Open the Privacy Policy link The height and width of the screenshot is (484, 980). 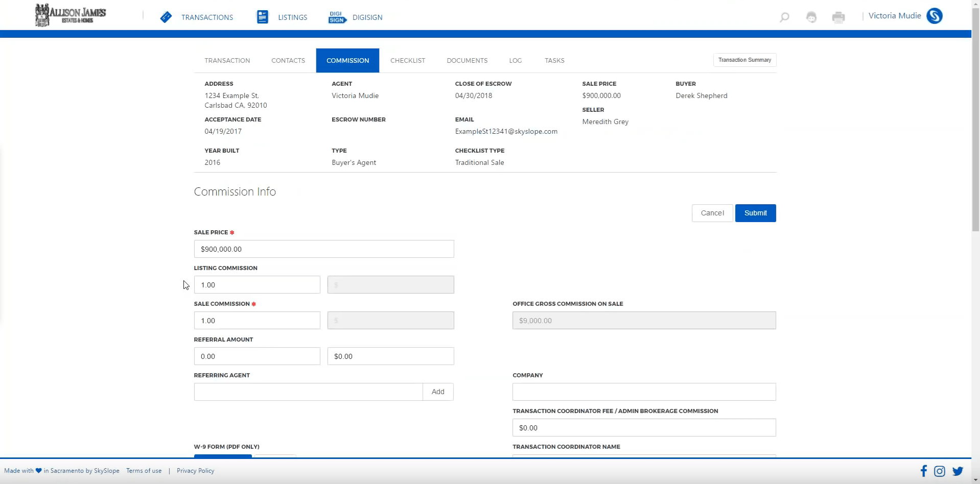[x=195, y=471]
